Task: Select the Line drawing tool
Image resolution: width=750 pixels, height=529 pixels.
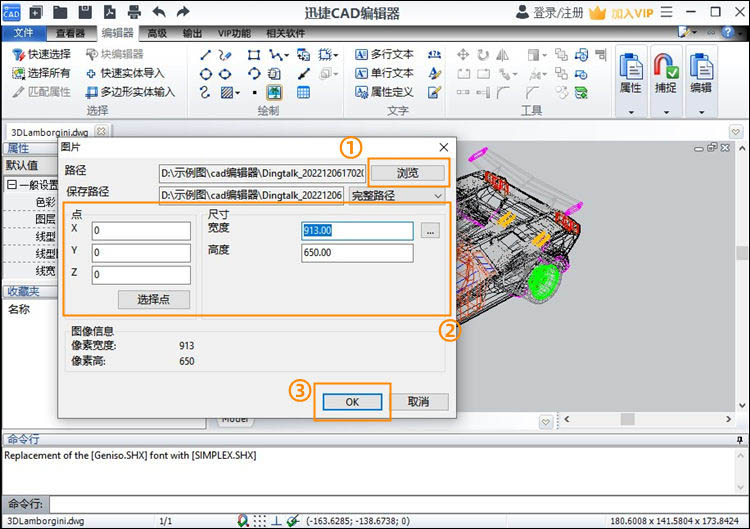Action: click(206, 55)
